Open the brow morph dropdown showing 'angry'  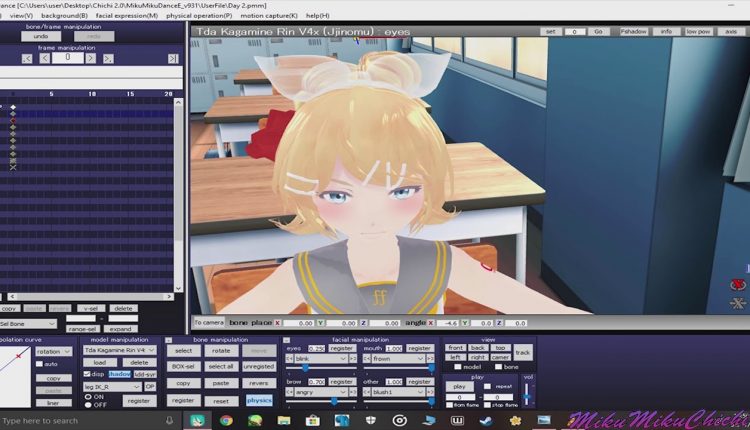320,392
